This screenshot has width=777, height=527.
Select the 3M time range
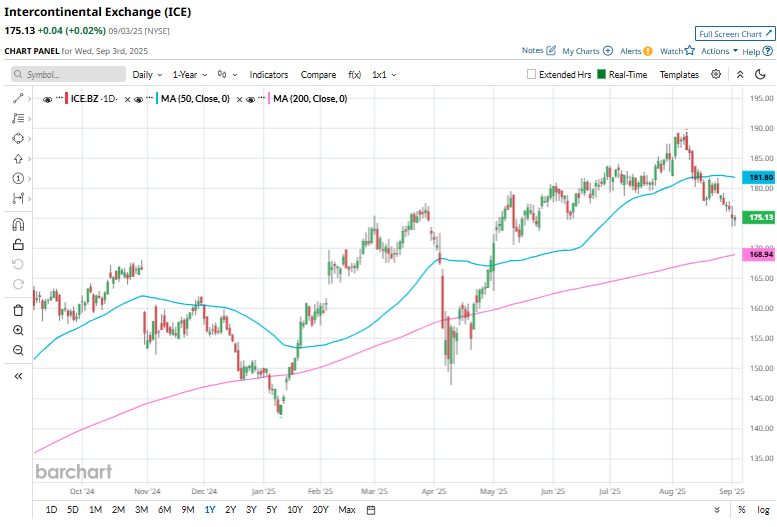pos(141,510)
